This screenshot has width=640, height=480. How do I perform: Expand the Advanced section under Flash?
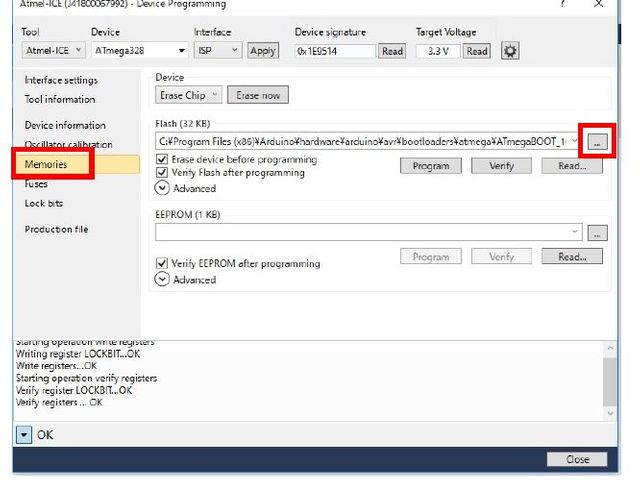163,188
